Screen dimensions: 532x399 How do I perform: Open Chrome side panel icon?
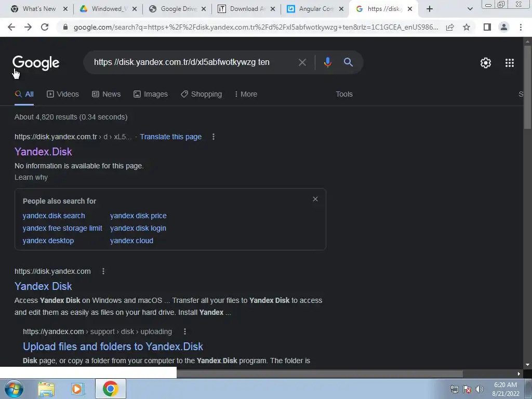487,27
